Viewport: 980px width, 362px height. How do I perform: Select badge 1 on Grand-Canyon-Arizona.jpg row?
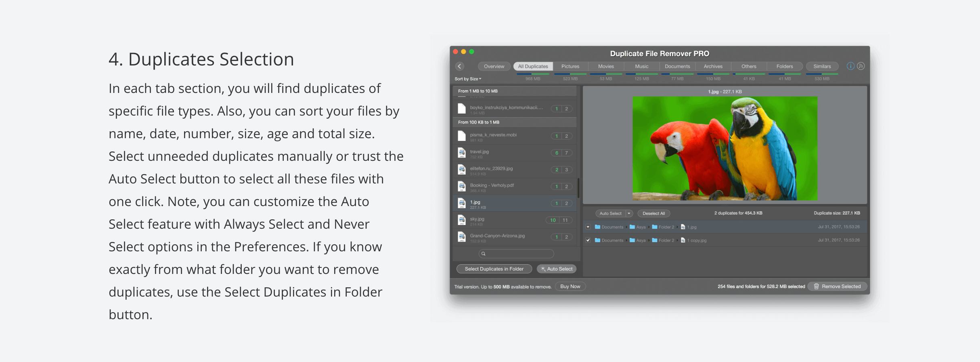coord(557,237)
